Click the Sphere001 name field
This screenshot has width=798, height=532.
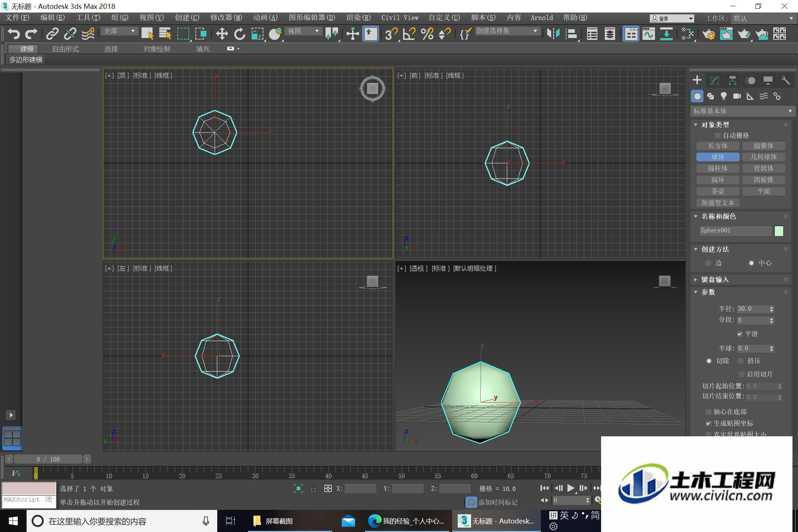point(735,231)
